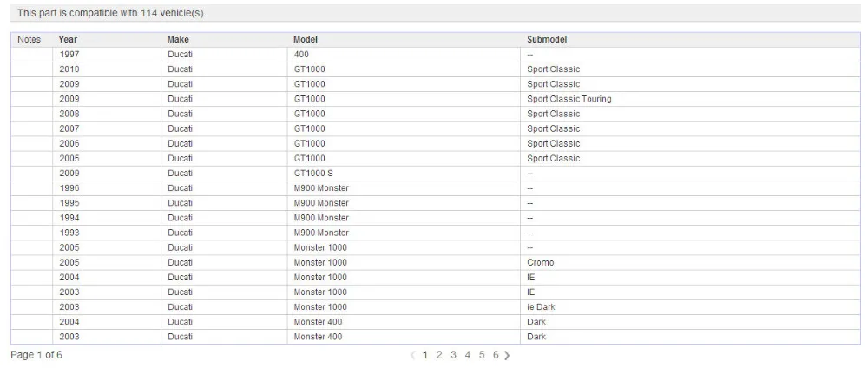Click the 2008 year cell for GT1000
Viewport: 868px width, 368px height.
[69, 114]
